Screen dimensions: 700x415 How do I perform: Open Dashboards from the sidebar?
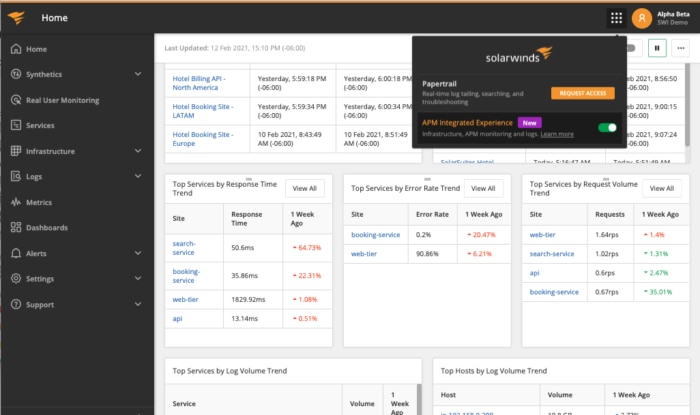pyautogui.click(x=47, y=227)
